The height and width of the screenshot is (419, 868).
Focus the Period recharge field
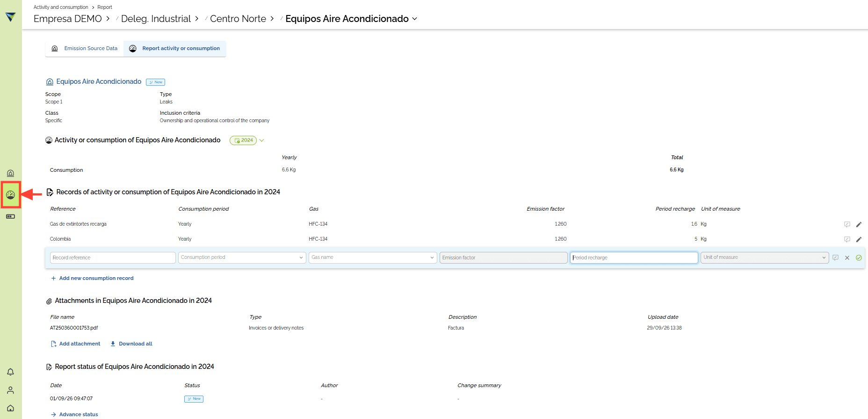click(634, 257)
